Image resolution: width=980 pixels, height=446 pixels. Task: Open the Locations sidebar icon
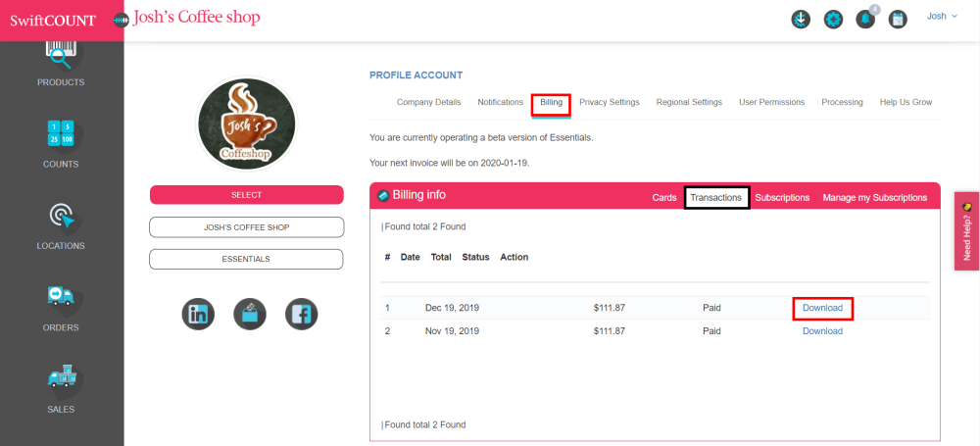point(61,216)
